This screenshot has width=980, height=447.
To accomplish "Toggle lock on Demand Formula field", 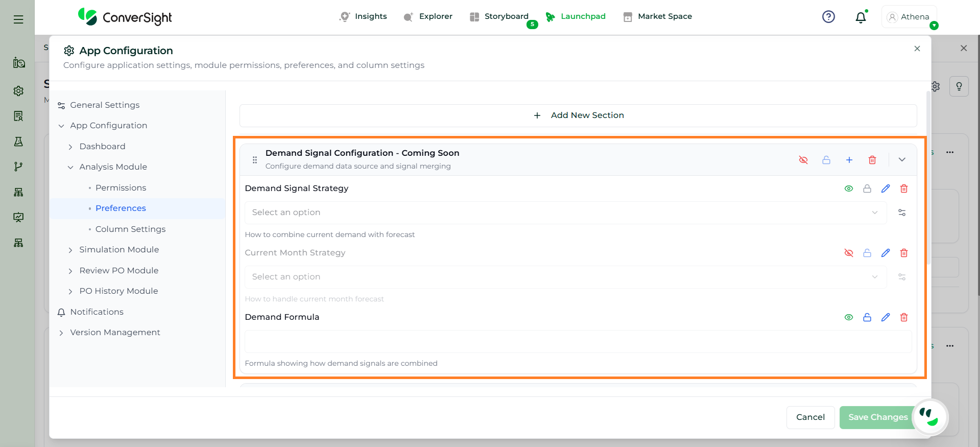I will coord(867,317).
